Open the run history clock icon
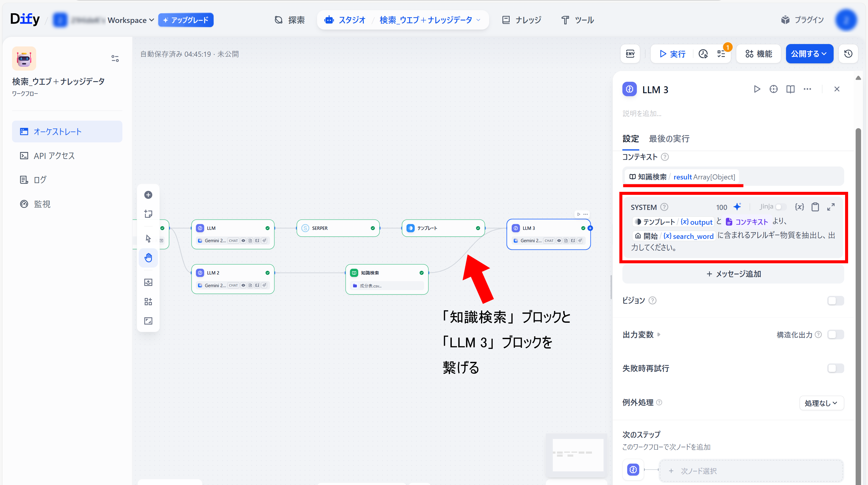Screen dimensions: 868x485 pyautogui.click(x=703, y=54)
